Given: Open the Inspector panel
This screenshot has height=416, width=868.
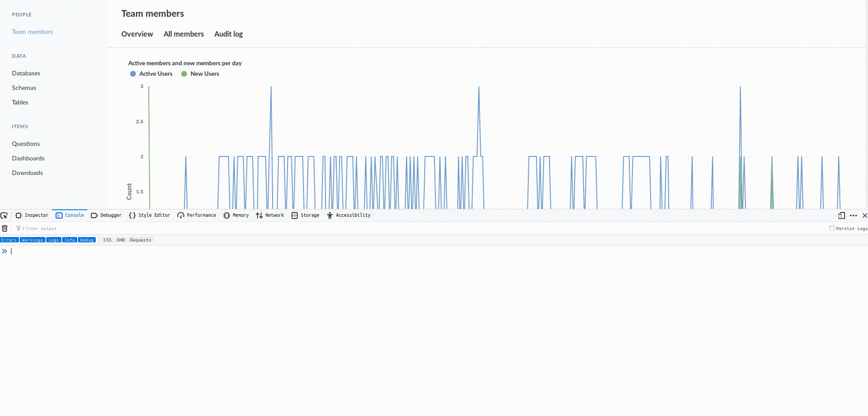Looking at the screenshot, I should [32, 215].
